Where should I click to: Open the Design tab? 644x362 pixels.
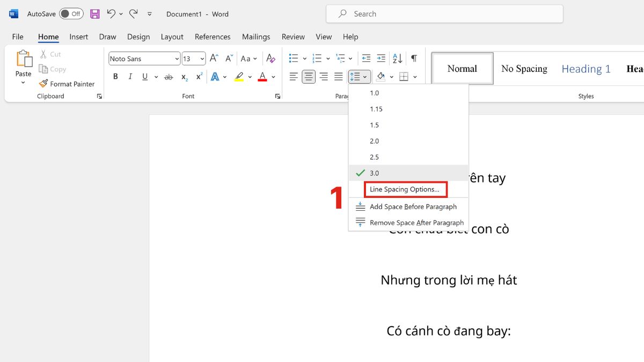(x=138, y=36)
